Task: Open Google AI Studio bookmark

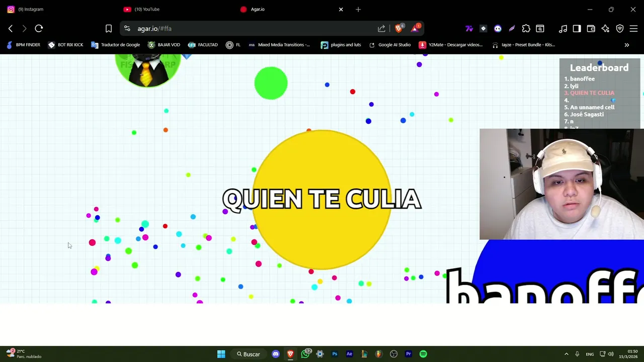Action: pos(389,45)
